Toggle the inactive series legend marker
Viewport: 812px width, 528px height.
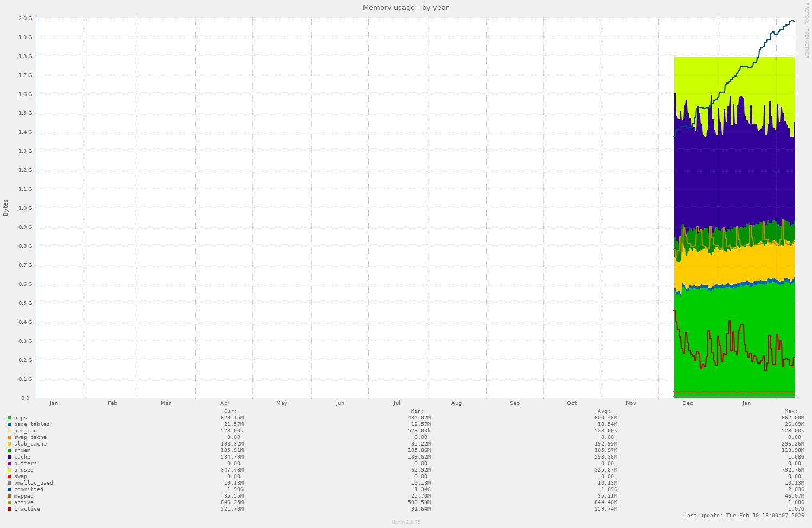coord(8,508)
